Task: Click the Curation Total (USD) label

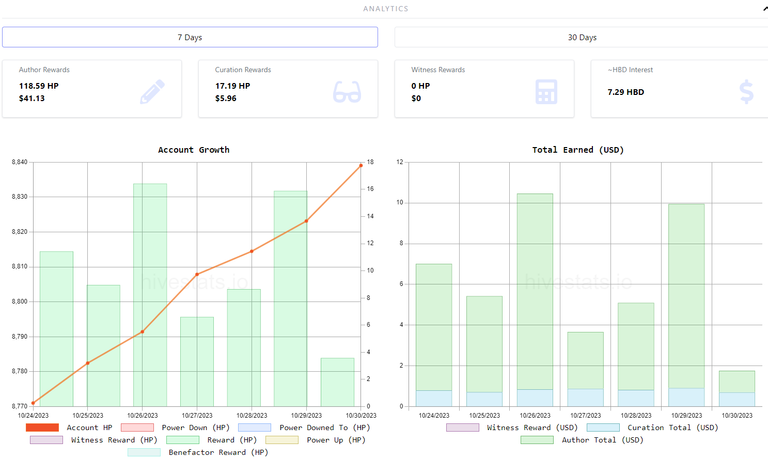Action: point(673,428)
